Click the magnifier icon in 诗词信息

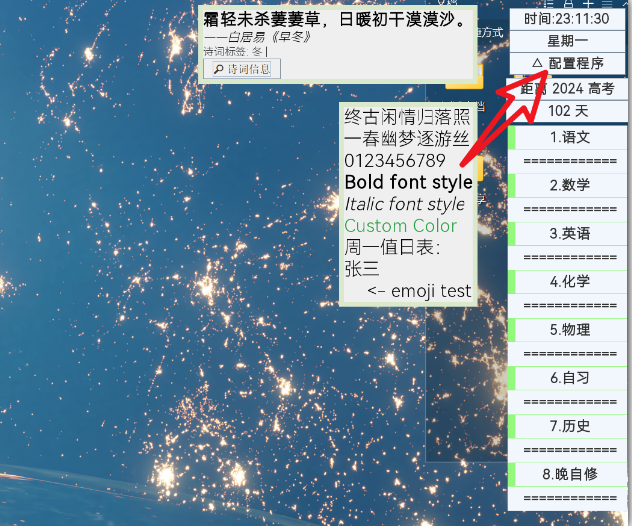(218, 69)
